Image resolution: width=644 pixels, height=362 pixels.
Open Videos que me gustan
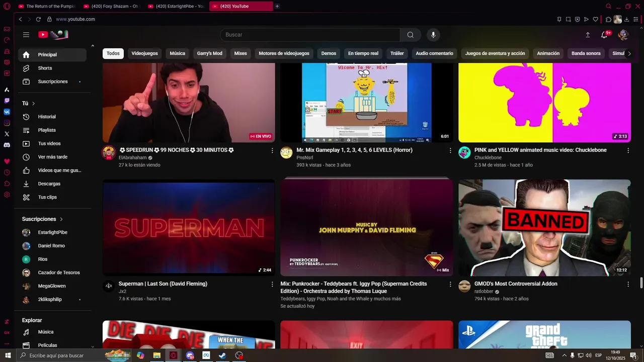tap(52, 170)
